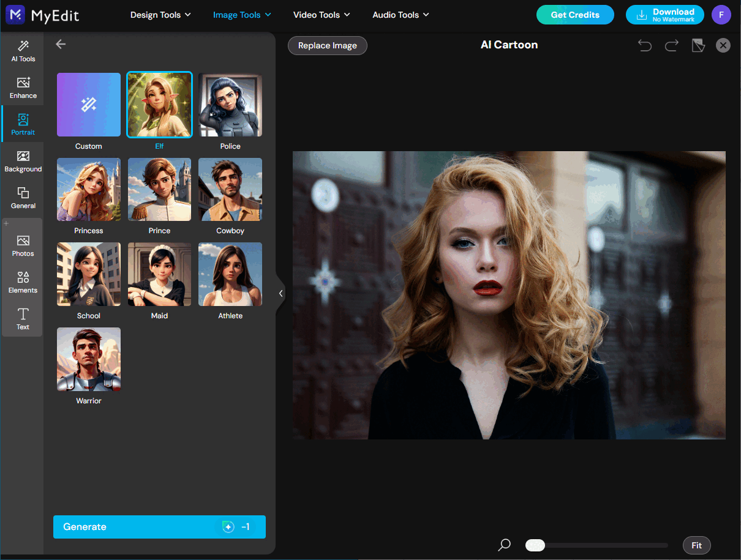This screenshot has height=560, width=741.
Task: Select the Enhance sidebar tool
Action: tap(23, 88)
